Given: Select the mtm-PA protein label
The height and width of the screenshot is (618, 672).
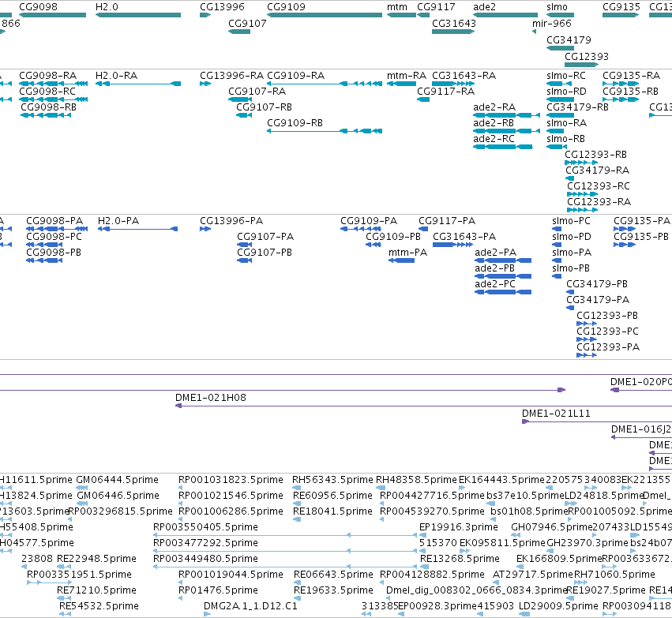Looking at the screenshot, I should click(x=407, y=253).
